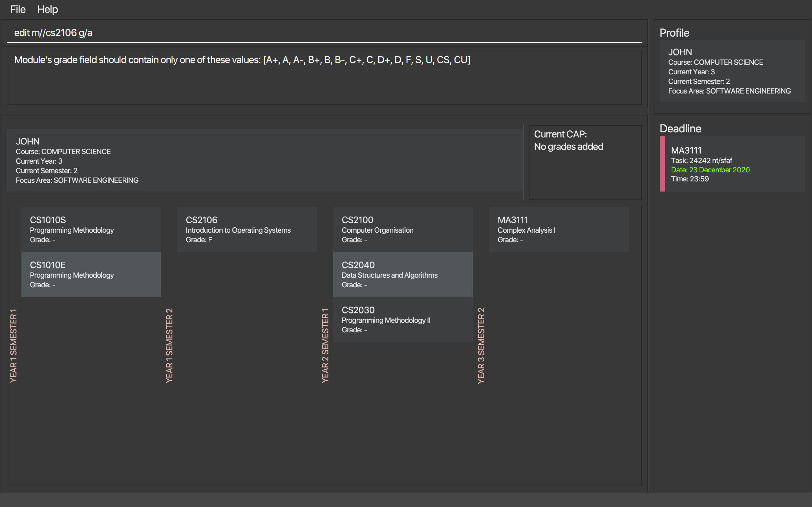Image resolution: width=812 pixels, height=507 pixels.
Task: Select the CS1010E module card
Action: click(x=91, y=274)
